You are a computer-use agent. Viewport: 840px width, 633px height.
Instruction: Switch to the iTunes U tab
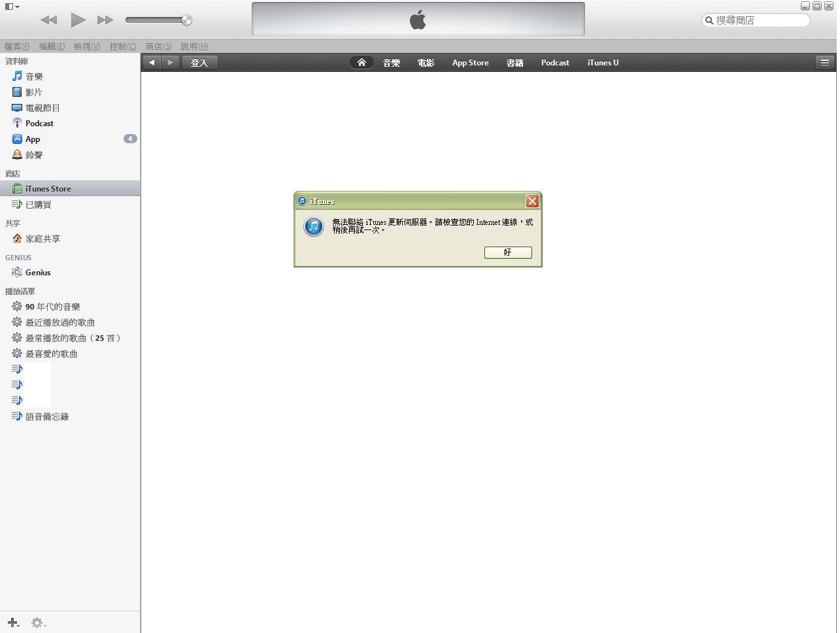(603, 63)
